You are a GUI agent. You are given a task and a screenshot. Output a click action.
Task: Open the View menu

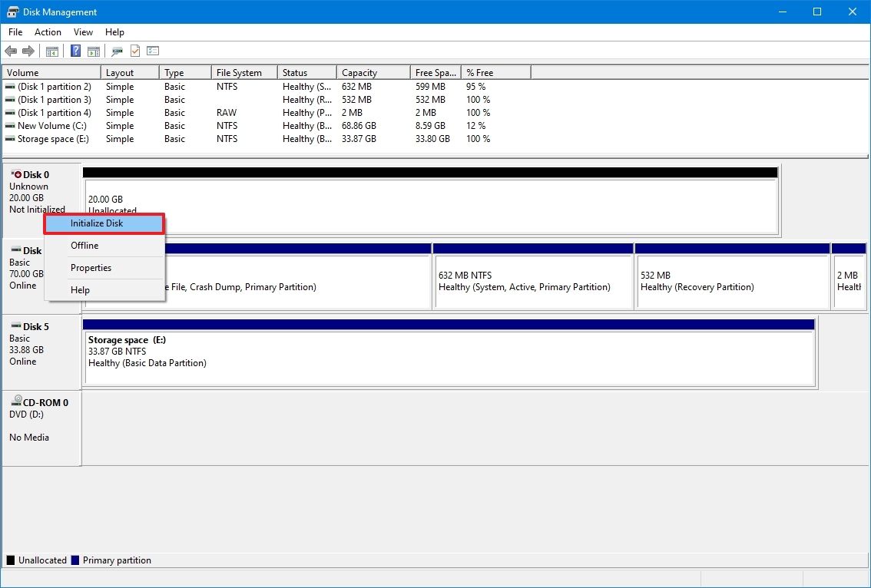tap(83, 32)
